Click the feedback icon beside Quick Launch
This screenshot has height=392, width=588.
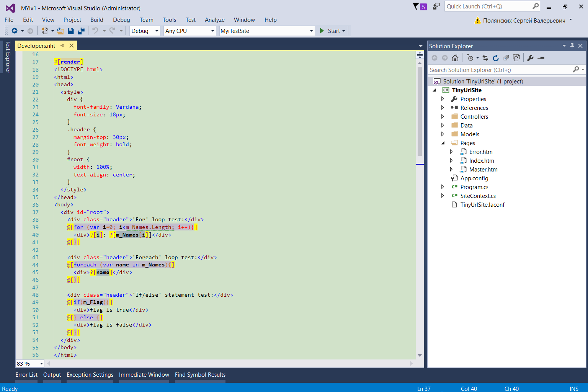point(436,6)
